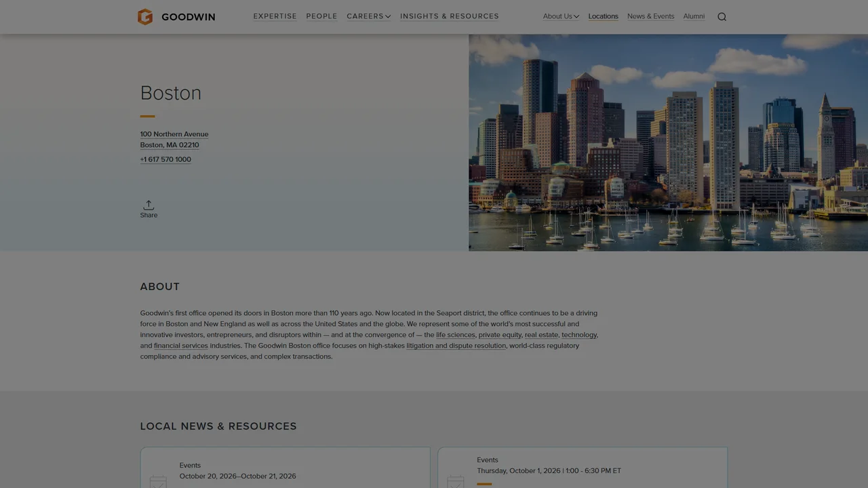Call the +1 617 570 1000 number link
The height and width of the screenshot is (488, 868).
pos(165,159)
